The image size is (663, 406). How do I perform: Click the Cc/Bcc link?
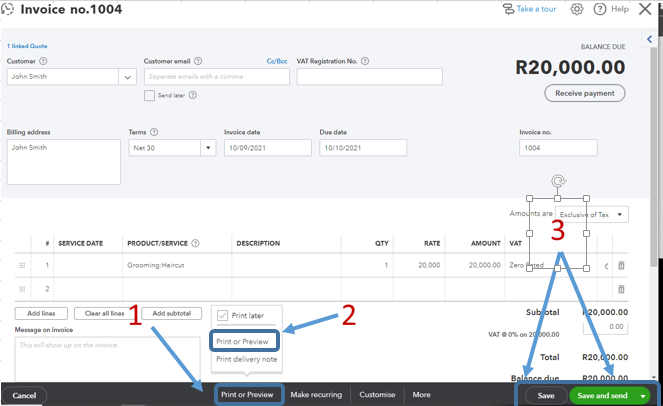277,61
